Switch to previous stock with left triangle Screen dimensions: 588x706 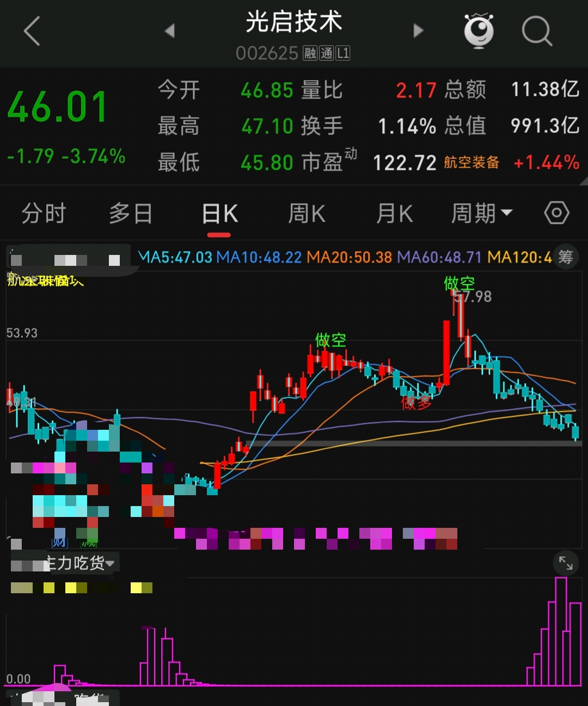[169, 31]
